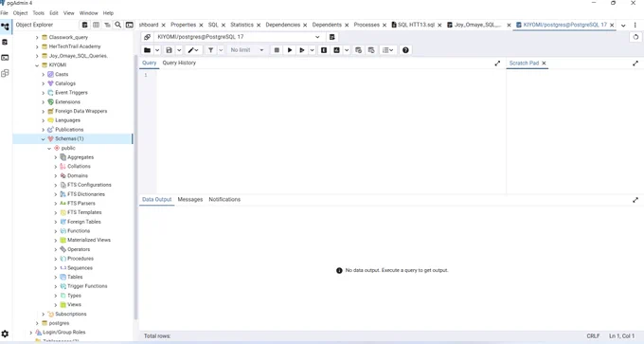644x344 pixels.
Task: Click the connection status link icon
Action: click(x=147, y=37)
